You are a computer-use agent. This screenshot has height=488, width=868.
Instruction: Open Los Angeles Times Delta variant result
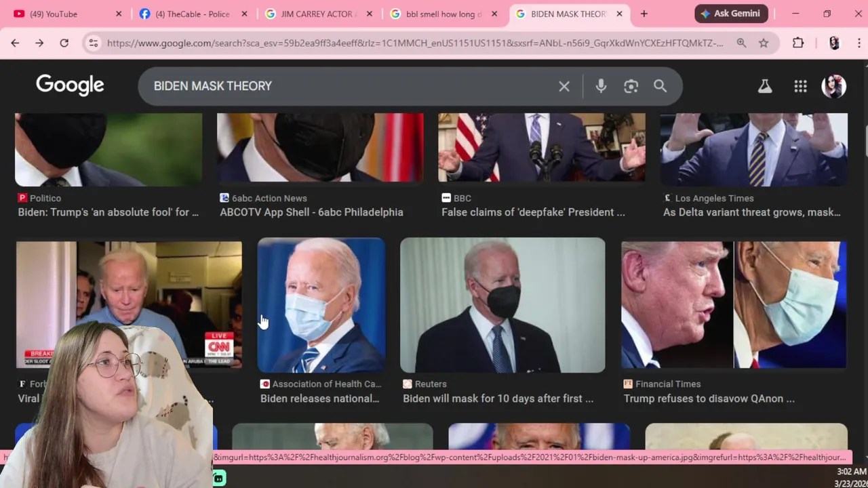tap(751, 212)
